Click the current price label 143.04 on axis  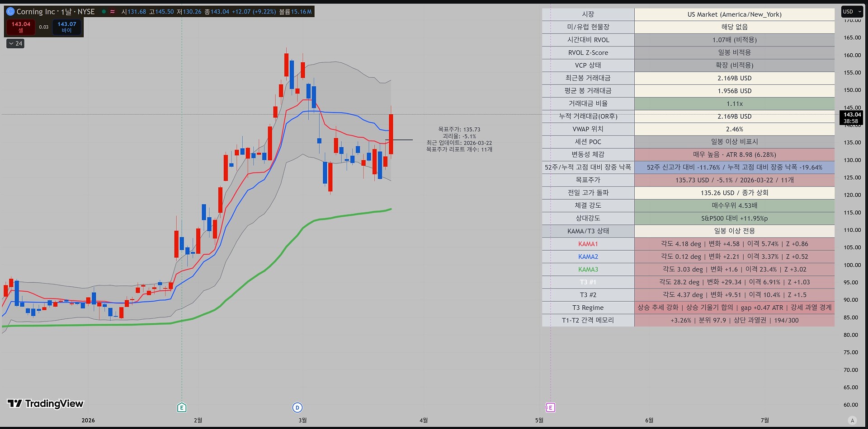pos(852,115)
